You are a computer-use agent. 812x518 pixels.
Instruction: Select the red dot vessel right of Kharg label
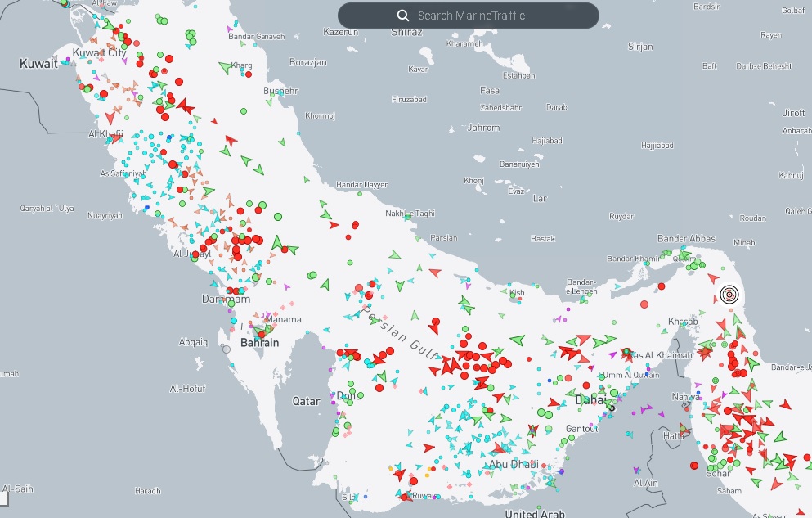[249, 74]
